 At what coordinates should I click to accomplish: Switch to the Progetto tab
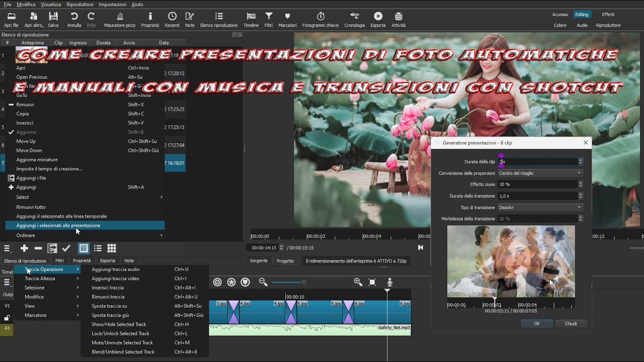pyautogui.click(x=285, y=261)
